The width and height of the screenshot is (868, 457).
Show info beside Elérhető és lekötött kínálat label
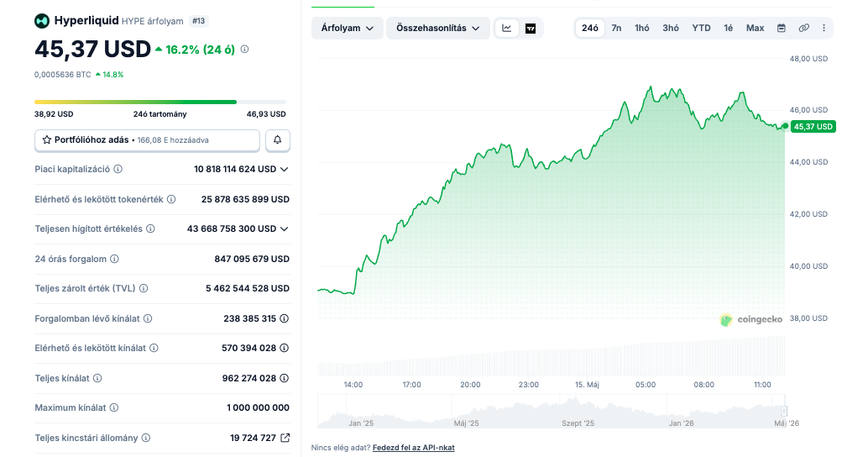154,348
